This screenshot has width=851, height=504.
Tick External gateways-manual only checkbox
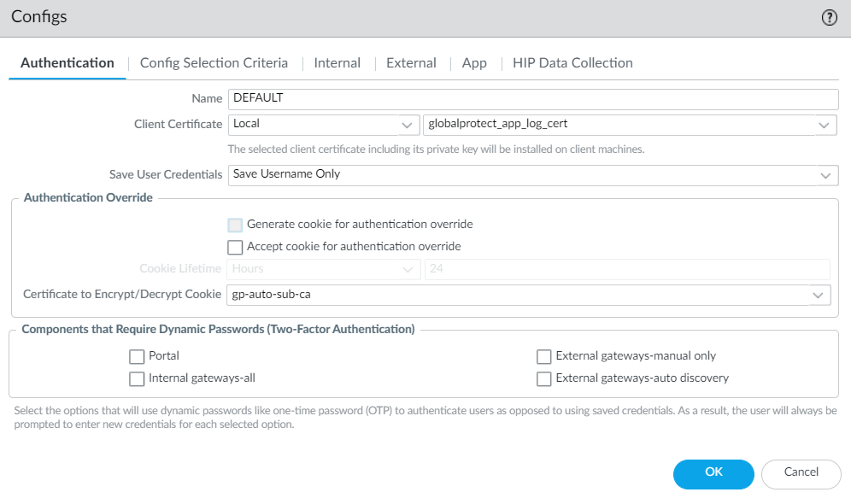pyautogui.click(x=543, y=356)
